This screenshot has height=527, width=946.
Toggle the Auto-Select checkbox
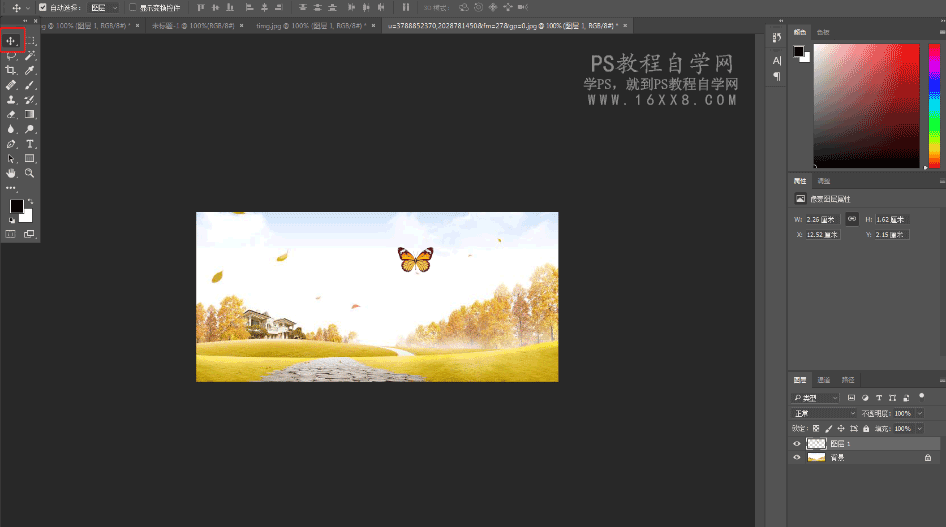pyautogui.click(x=42, y=7)
